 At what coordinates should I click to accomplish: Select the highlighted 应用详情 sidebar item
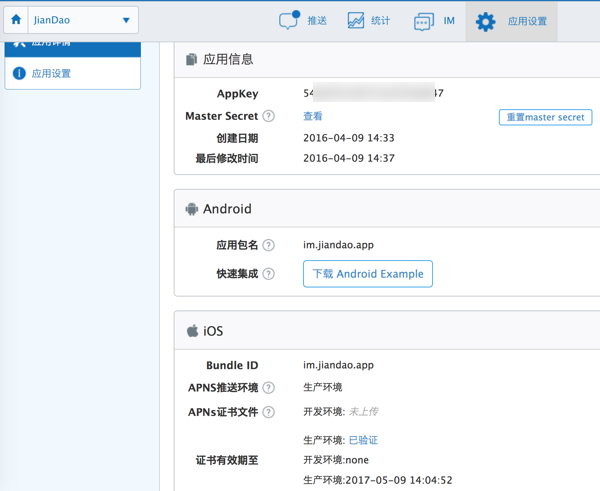73,49
